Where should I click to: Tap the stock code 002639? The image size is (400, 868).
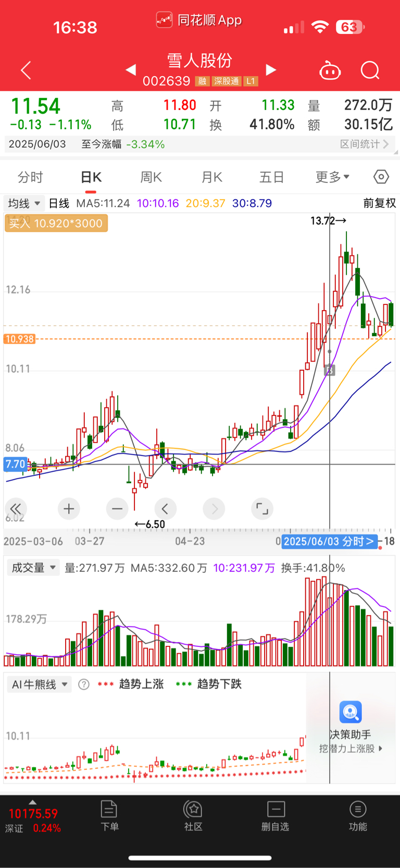(x=167, y=81)
